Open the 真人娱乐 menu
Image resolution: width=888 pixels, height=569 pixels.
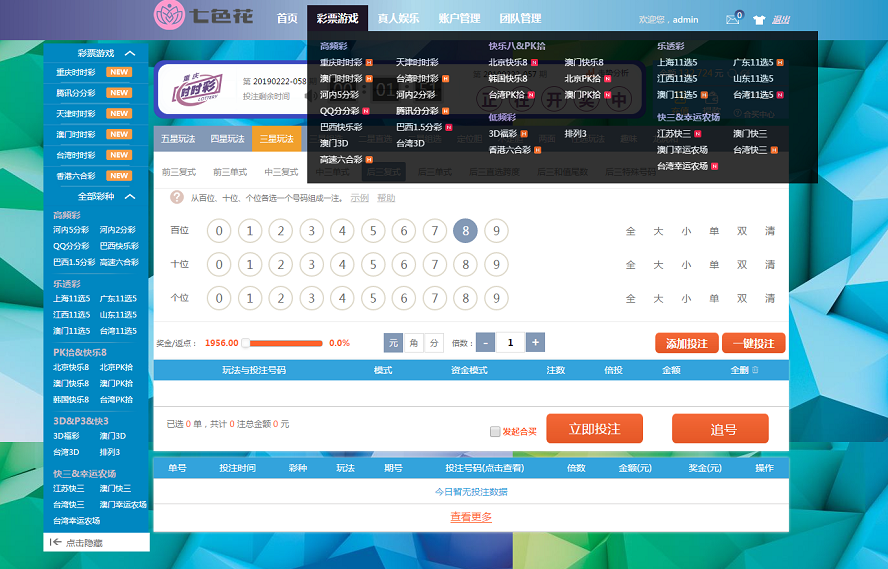[398, 18]
